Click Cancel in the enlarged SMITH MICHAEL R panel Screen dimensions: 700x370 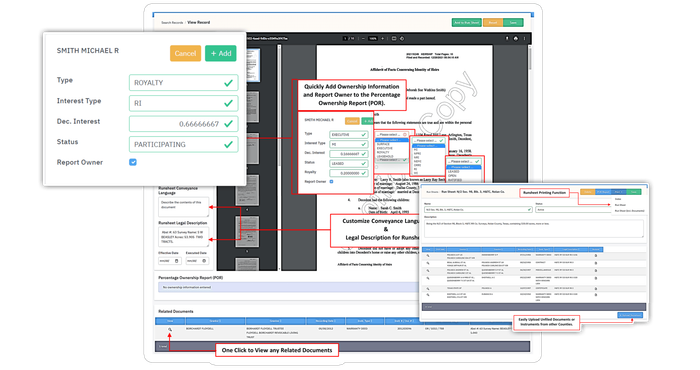point(185,53)
